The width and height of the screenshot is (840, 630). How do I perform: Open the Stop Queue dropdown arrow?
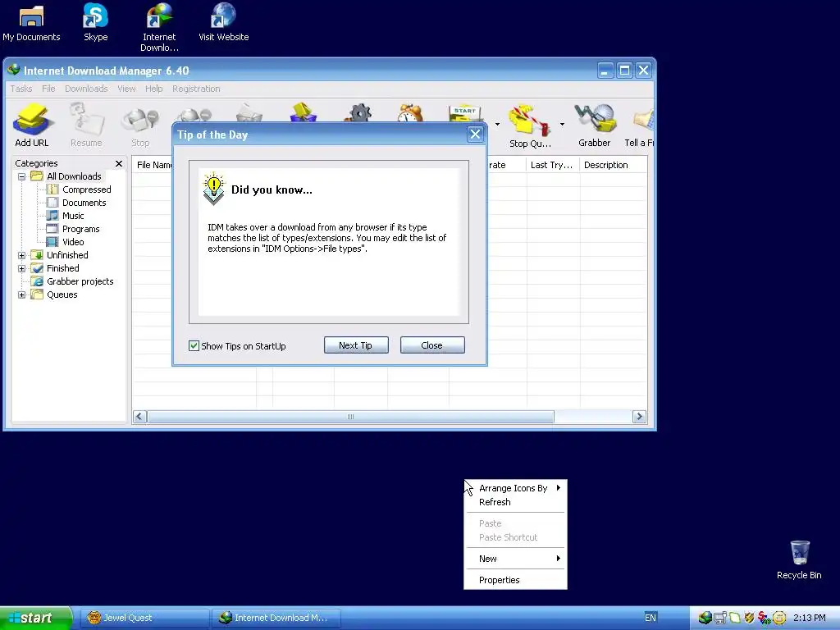[x=562, y=125]
